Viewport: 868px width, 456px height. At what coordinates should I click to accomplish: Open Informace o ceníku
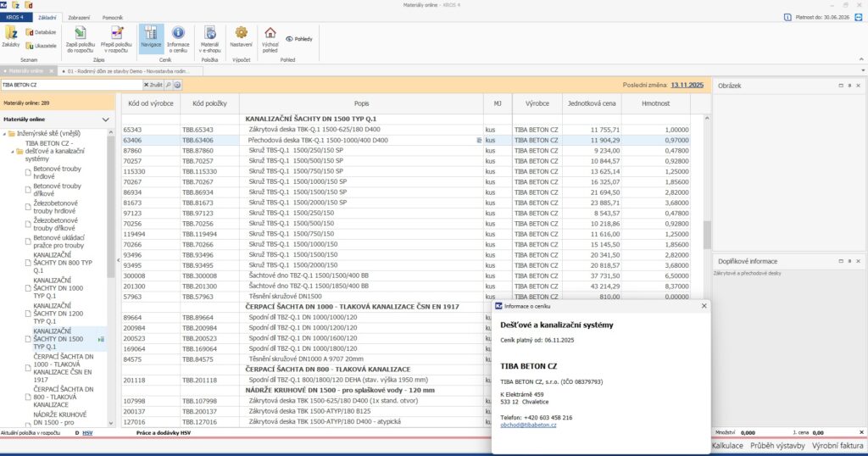click(x=177, y=39)
